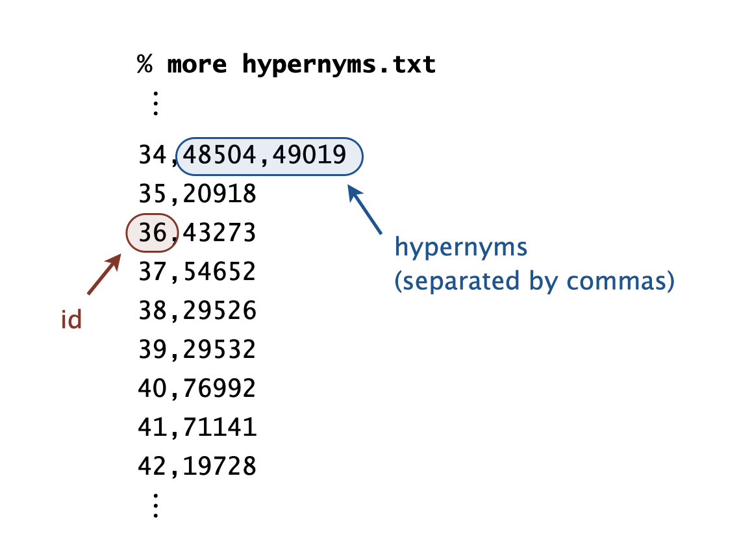The image size is (739, 560).
Task: Select the line 37,54652
Action: 197,272
